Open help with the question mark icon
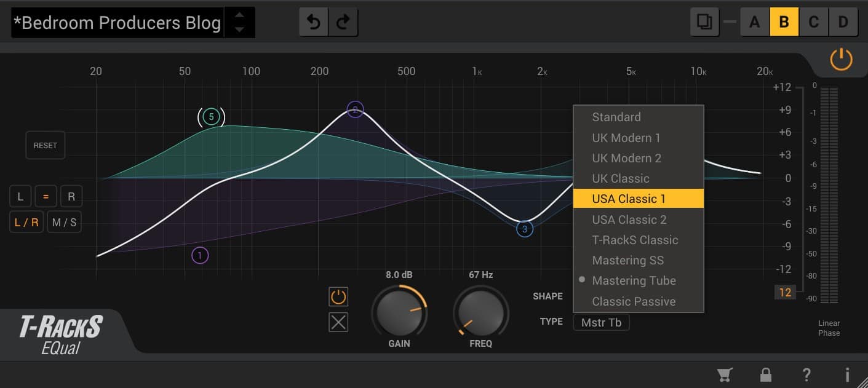The width and height of the screenshot is (868, 388). pos(806,374)
